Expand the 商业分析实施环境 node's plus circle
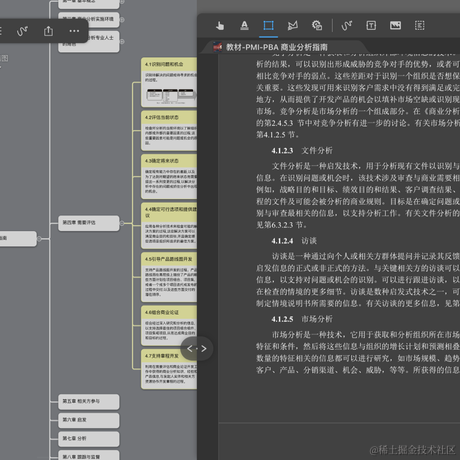The height and width of the screenshot is (460, 460). click(122, 20)
